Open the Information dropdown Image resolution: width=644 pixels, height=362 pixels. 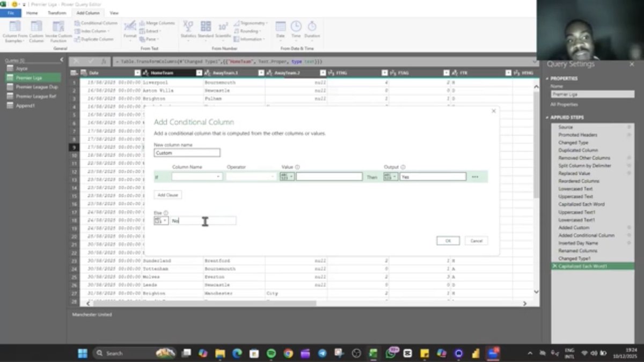point(250,39)
